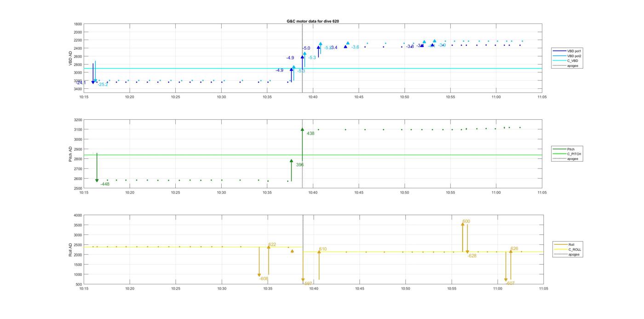The width and height of the screenshot is (644, 319).
Task: Click the '600' roll data label
Action: tap(466, 221)
